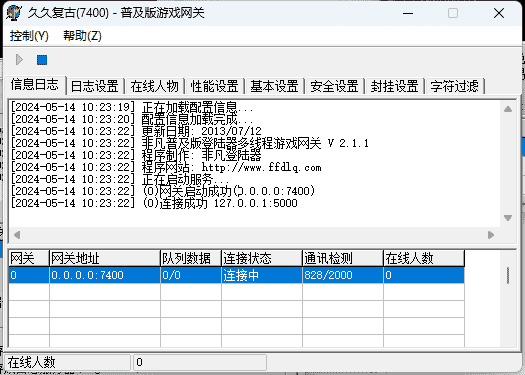The width and height of the screenshot is (525, 375).
Task: Click the 通讯检测 column header
Action: (343, 258)
